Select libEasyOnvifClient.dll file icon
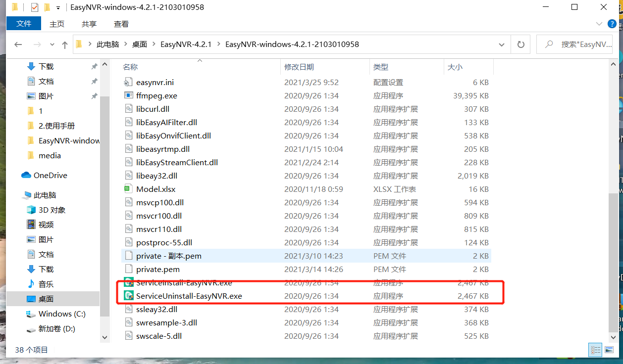623x364 pixels. pyautogui.click(x=128, y=136)
